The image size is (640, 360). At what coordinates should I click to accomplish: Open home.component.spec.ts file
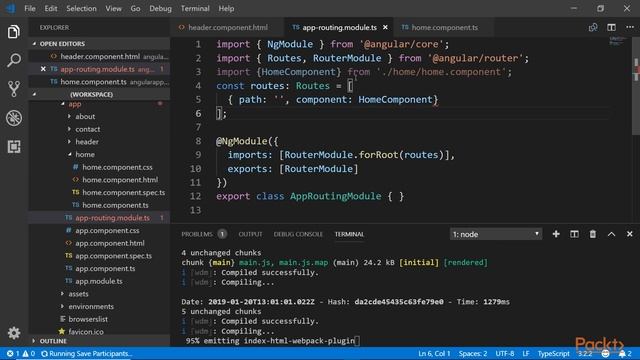pyautogui.click(x=124, y=192)
